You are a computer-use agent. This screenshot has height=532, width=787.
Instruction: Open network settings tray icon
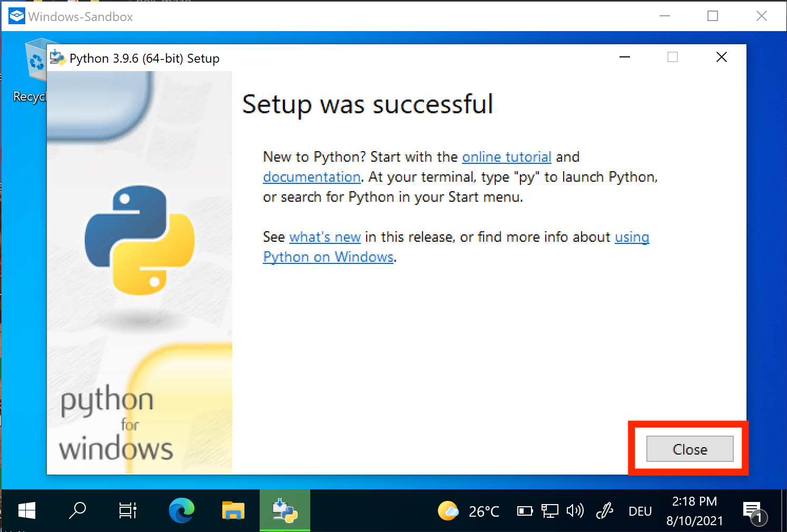pyautogui.click(x=549, y=511)
